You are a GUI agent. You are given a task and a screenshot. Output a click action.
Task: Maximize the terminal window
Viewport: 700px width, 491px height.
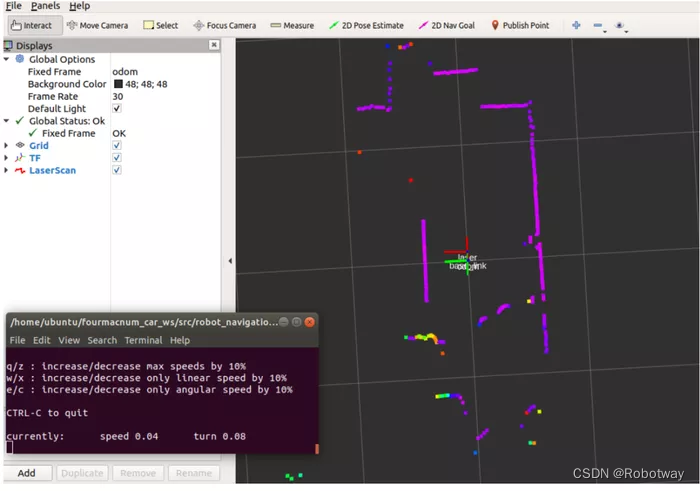tap(296, 322)
